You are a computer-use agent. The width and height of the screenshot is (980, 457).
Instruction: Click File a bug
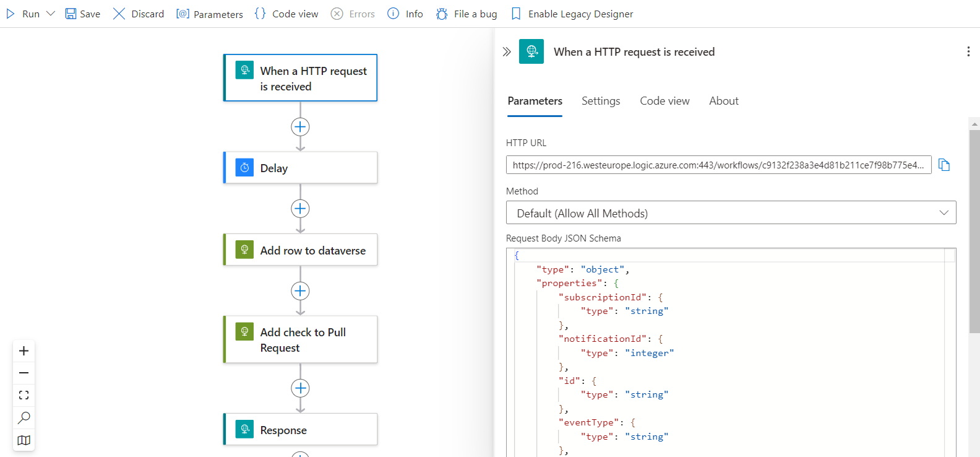click(466, 14)
